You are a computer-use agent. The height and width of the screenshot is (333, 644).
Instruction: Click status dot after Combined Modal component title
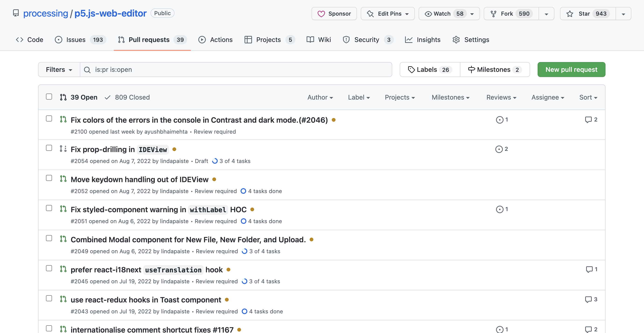click(311, 239)
